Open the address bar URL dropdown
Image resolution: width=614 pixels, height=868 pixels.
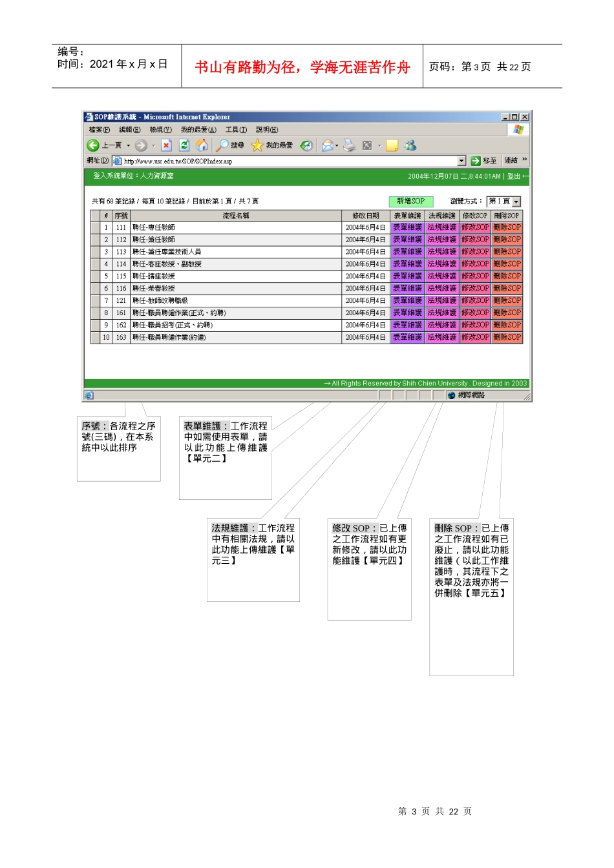coord(461,161)
